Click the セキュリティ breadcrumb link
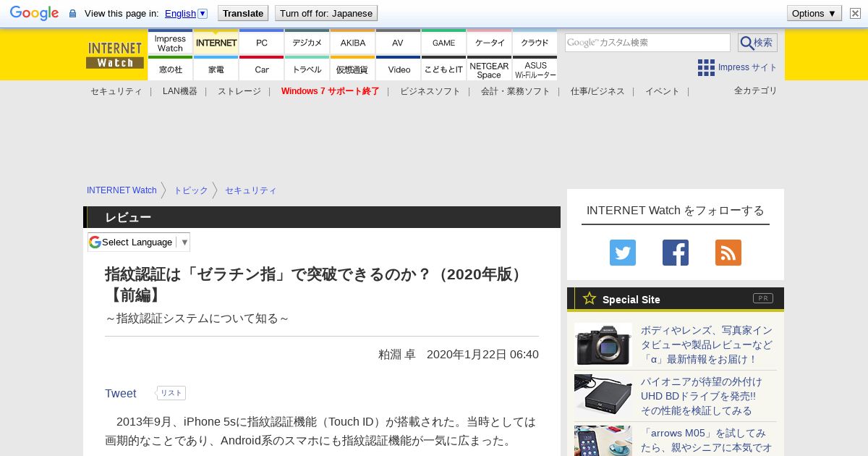Screen dimensions: 868x456 (x=251, y=190)
